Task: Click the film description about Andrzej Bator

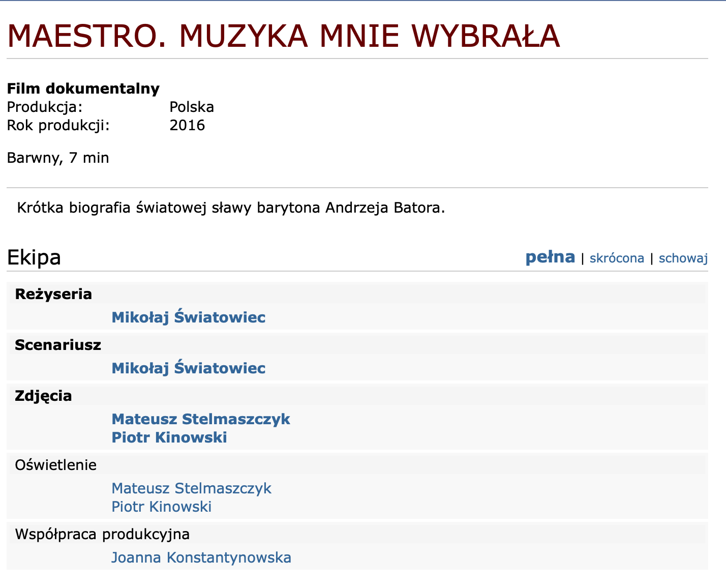Action: click(231, 208)
